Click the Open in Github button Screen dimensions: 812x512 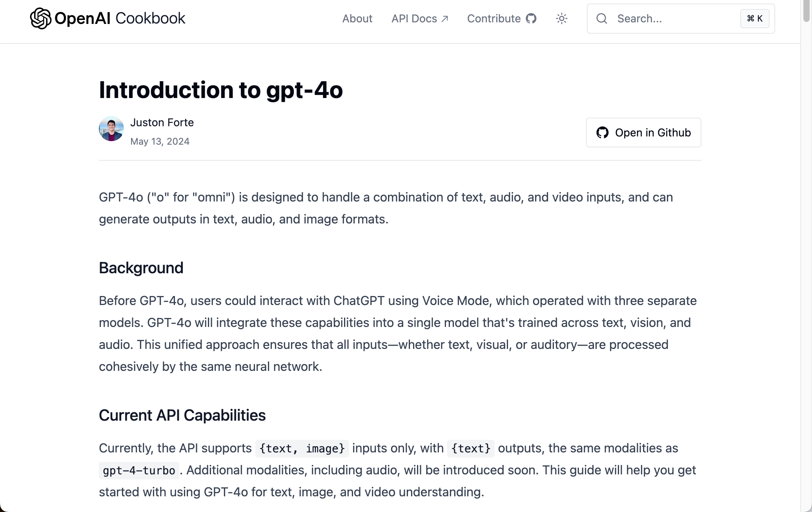pos(643,133)
